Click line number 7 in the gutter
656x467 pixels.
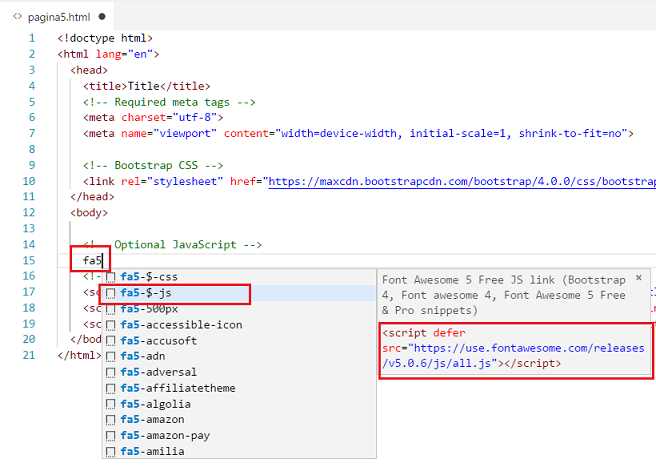coord(32,133)
